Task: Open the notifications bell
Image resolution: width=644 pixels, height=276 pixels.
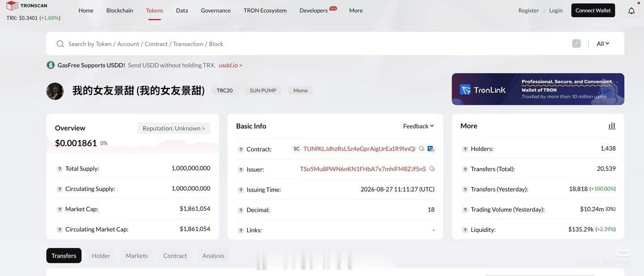Action: [631, 10]
